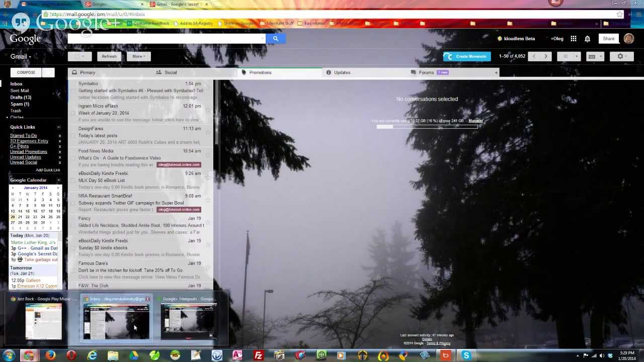Open the display density keyboard dropdown
This screenshot has height=362, width=644.
595,56
